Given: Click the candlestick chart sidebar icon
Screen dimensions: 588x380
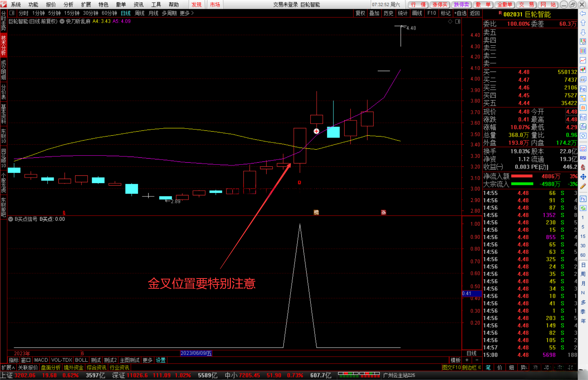Looking at the screenshot, I should point(583,70).
